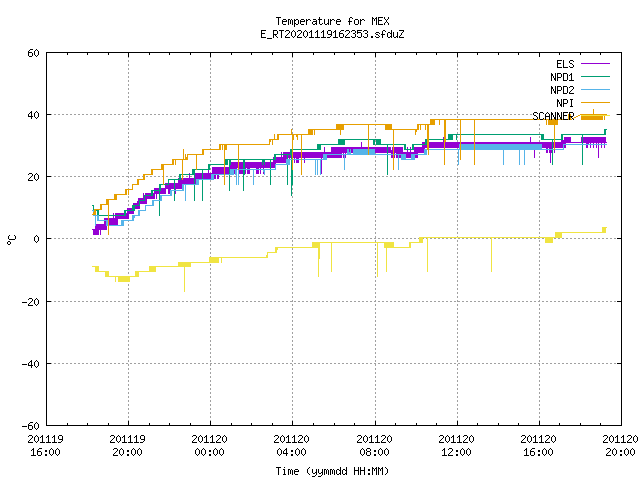Click the x-axis label 201120 00:00

coord(209,446)
